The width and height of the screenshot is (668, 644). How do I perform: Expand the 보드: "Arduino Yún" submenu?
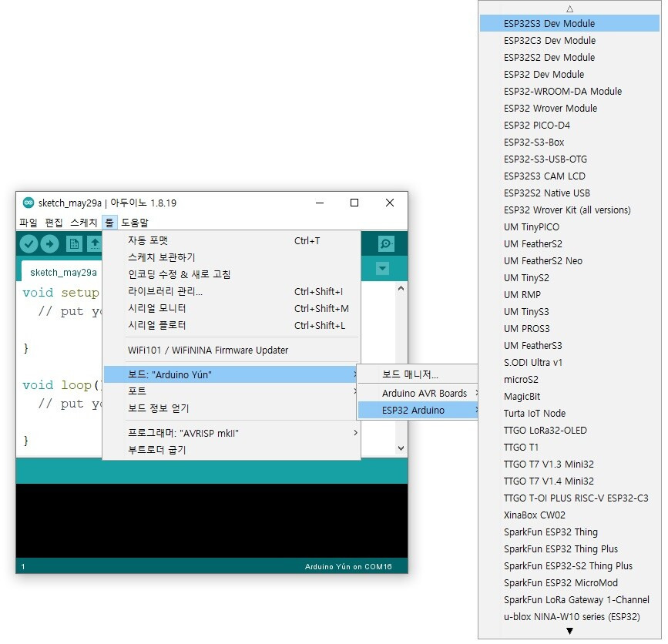click(230, 374)
